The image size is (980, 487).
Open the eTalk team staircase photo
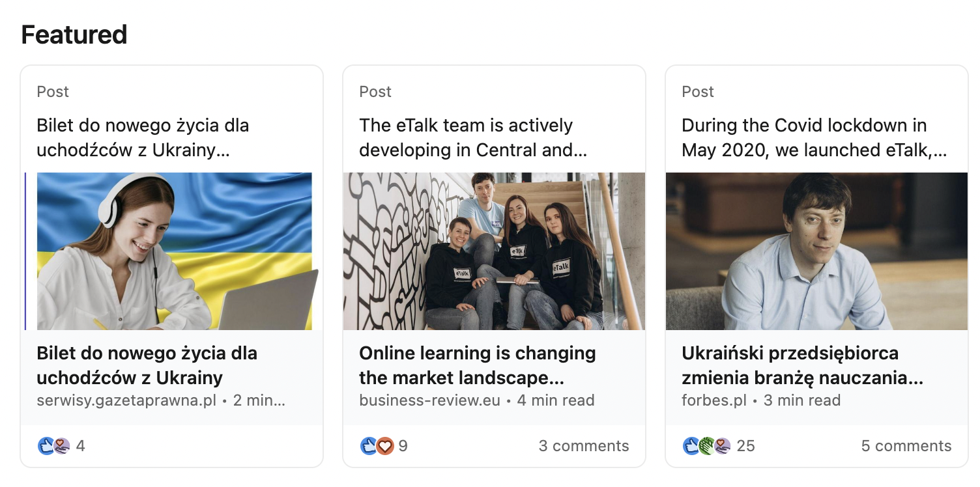(494, 251)
